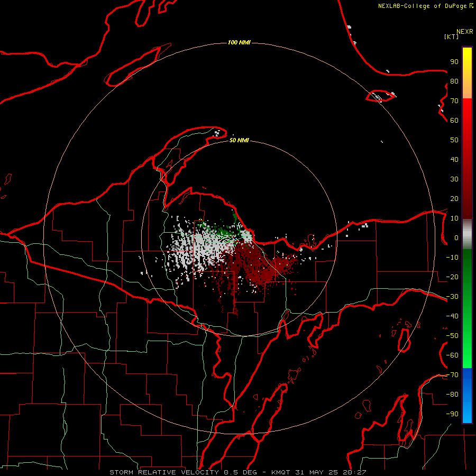
Task: Click the Storm Relative Velocity KMQT caption text
Action: pyautogui.click(x=238, y=472)
